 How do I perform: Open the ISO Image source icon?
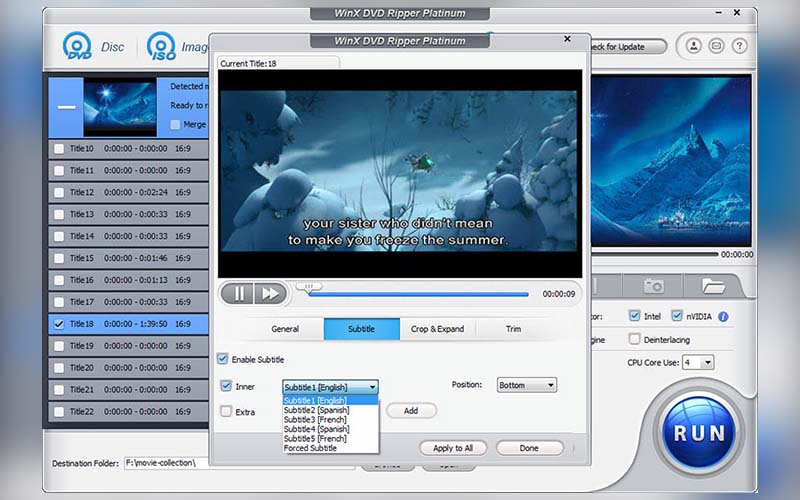(162, 46)
